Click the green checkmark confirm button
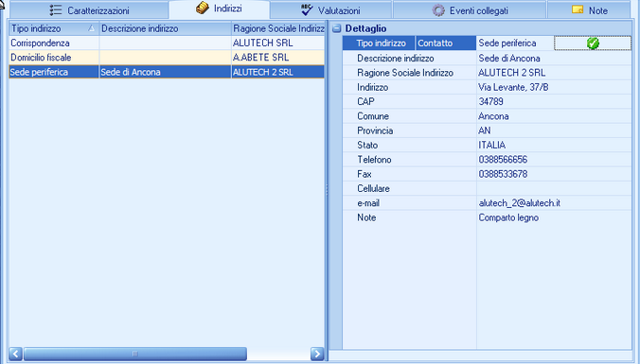This screenshot has width=640, height=364. click(593, 43)
